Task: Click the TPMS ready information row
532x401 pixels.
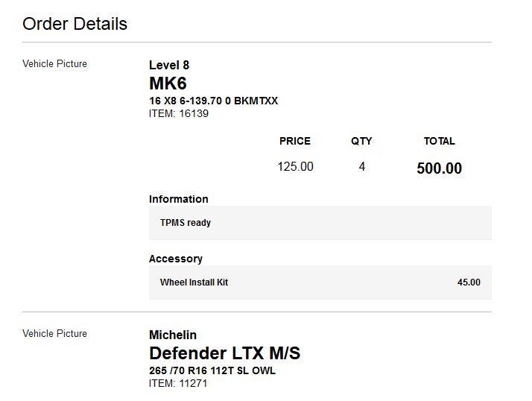Action: [x=320, y=223]
